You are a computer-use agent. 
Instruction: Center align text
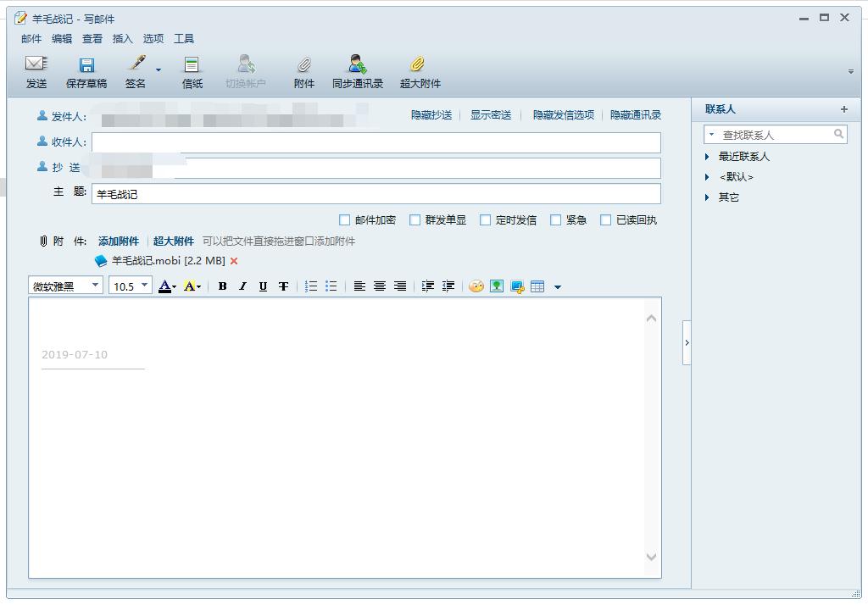(x=379, y=286)
